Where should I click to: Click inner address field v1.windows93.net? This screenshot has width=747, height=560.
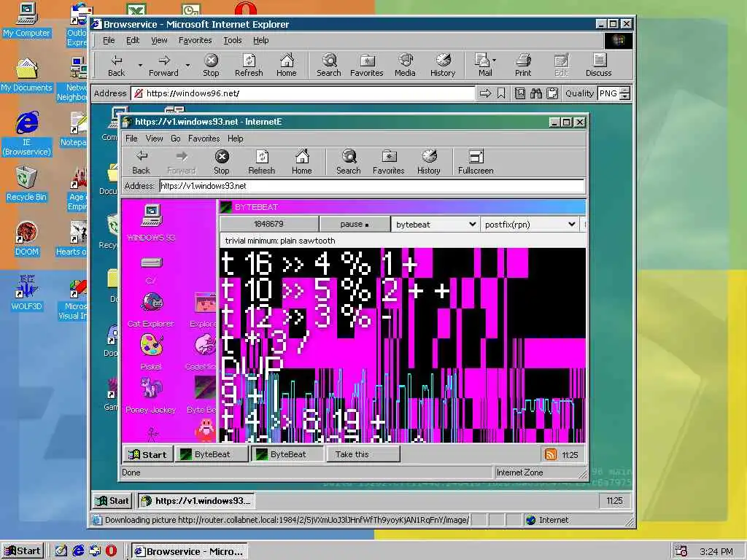tap(372, 186)
